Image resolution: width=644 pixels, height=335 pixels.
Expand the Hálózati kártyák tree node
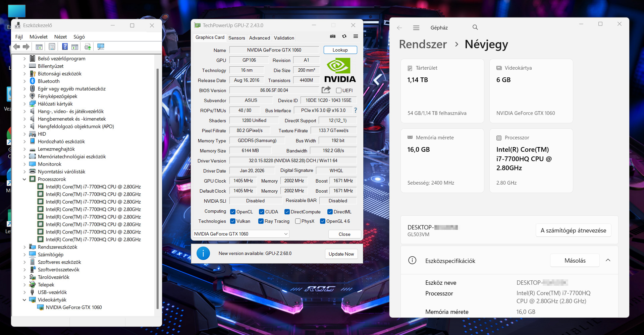click(24, 104)
